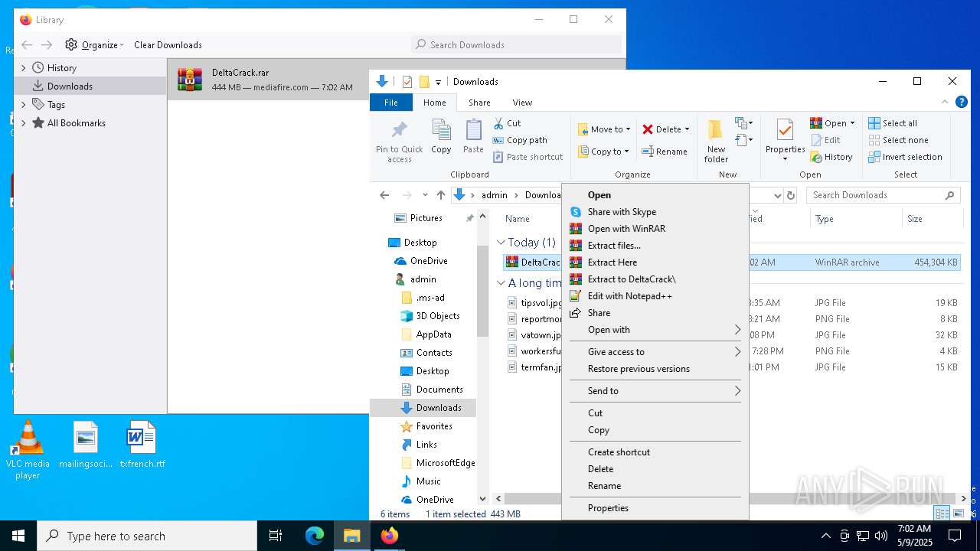This screenshot has height=551, width=980.
Task: Select Downloads in Library sidebar
Action: (x=90, y=86)
